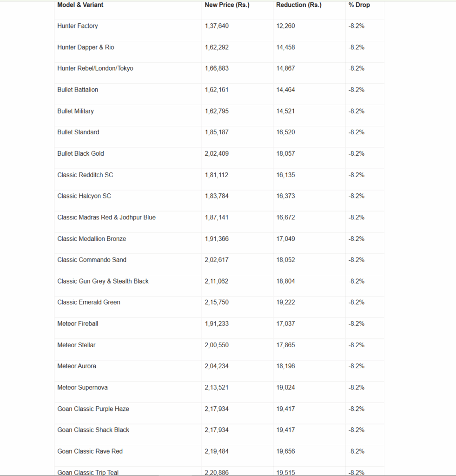Click Classic Halcyon SC reduction 16,373
Screen dimensions: 456x476
tap(285, 196)
